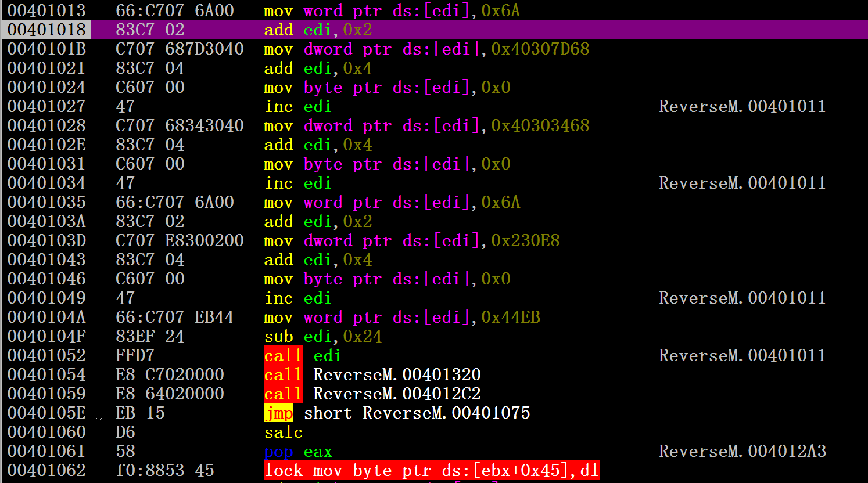Click address 00401062
This screenshot has height=483, width=868.
(x=46, y=470)
